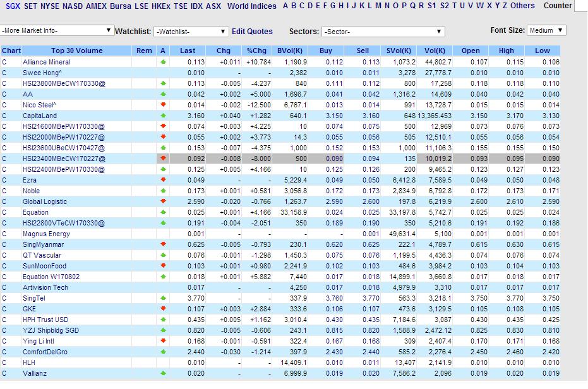This screenshot has height=389, width=588.
Task: Click Alliance Mineral volume 44,802.7
Action: (x=438, y=62)
